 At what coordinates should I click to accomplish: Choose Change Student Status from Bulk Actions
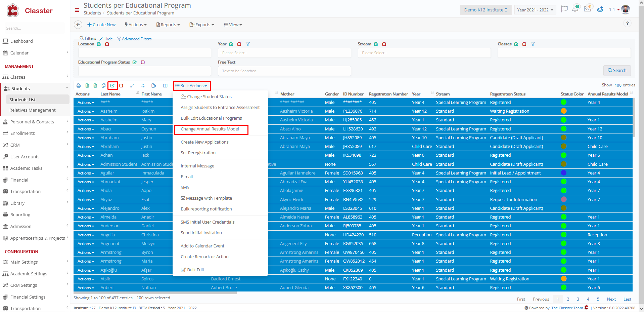point(206,96)
